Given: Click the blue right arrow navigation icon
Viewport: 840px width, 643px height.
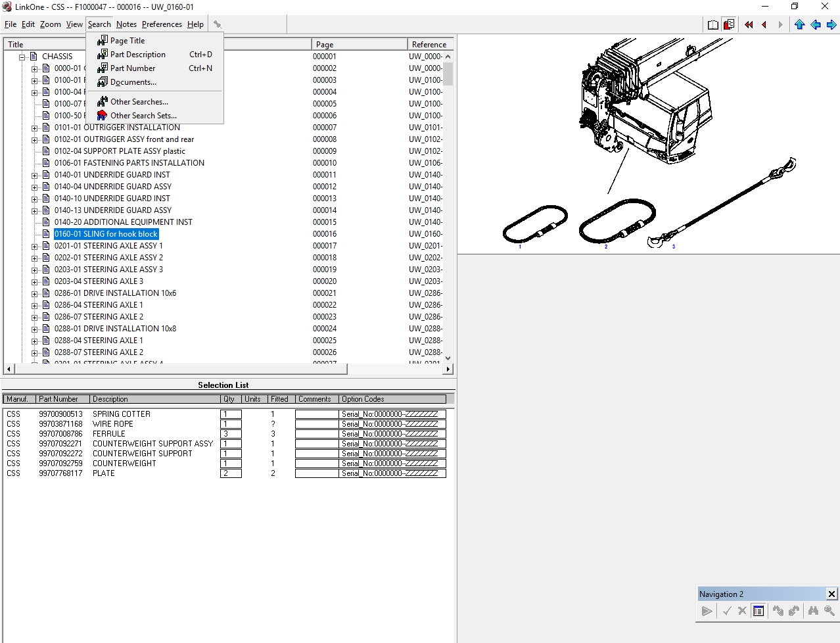Looking at the screenshot, I should [831, 24].
